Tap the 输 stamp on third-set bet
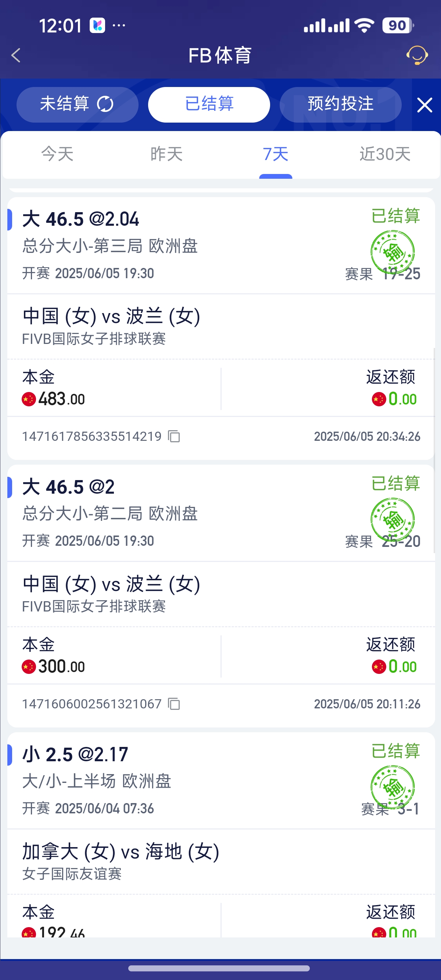Screen dimensions: 441x980 pyautogui.click(x=392, y=252)
